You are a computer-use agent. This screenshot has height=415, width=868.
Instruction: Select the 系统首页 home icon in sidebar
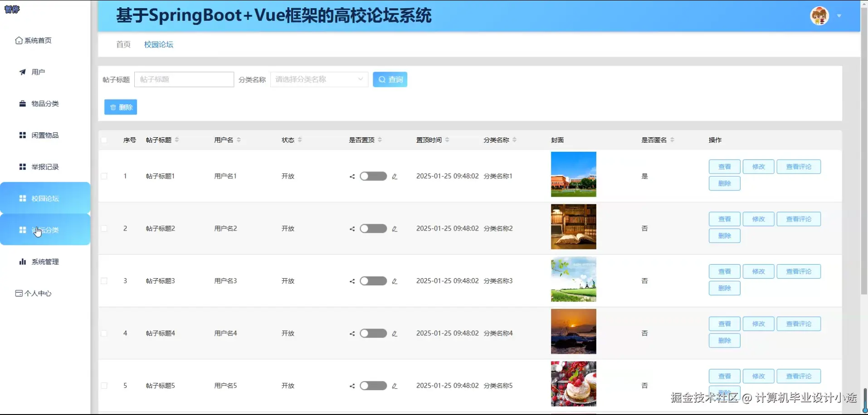coord(19,40)
